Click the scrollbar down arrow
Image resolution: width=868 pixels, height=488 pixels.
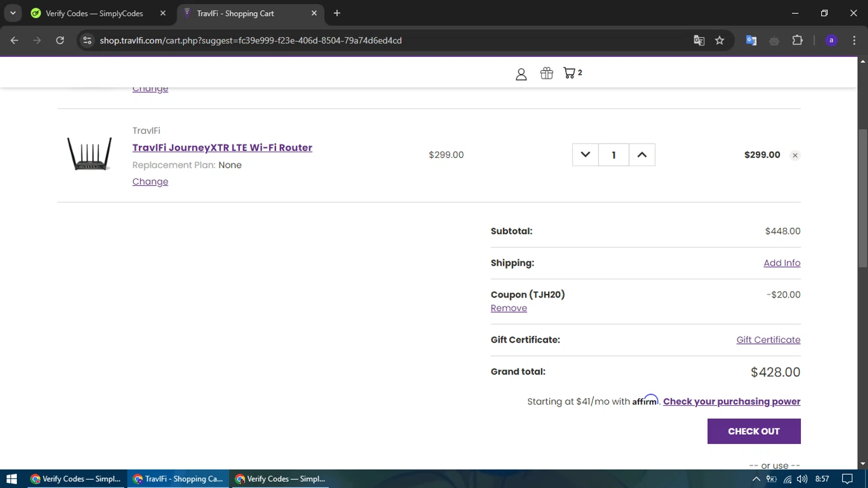[863, 464]
